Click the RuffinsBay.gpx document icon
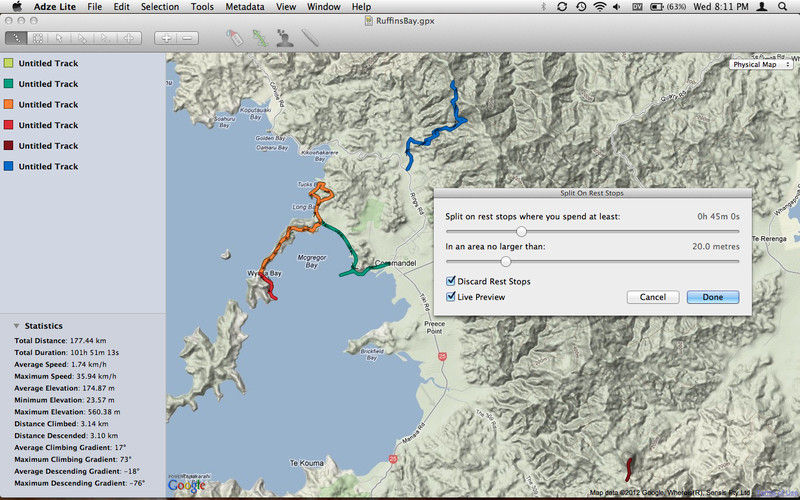The width and height of the screenshot is (800, 500). pos(369,21)
